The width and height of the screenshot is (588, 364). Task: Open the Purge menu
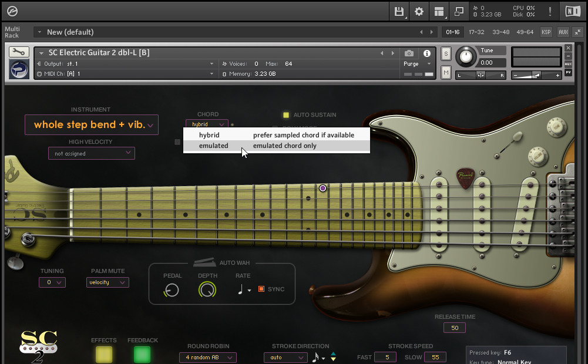418,64
